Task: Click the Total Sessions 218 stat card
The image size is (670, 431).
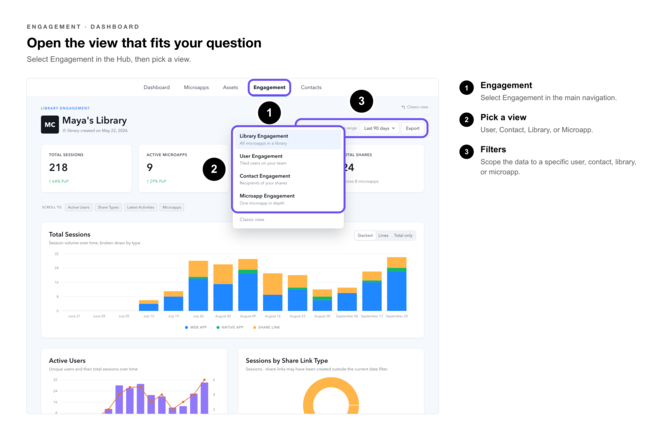Action: tap(86, 168)
